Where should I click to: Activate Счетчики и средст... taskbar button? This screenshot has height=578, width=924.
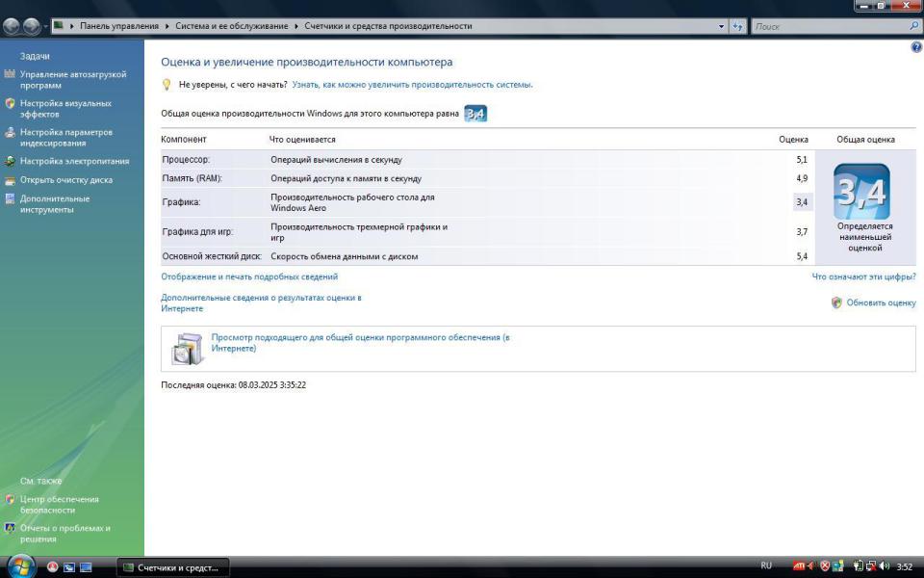(173, 567)
